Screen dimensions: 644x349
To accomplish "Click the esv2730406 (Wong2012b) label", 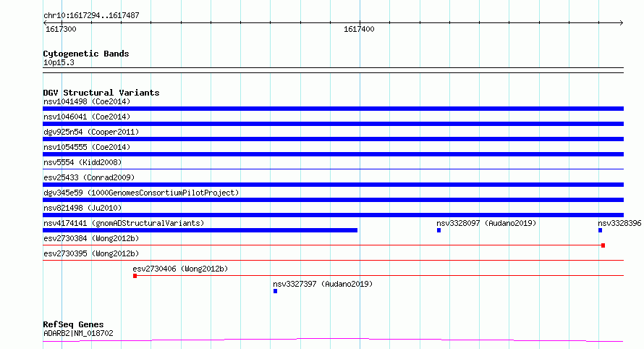I will 180,269.
